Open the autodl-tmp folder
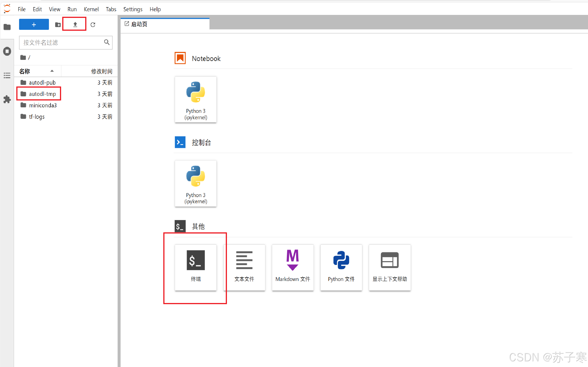 pos(42,94)
